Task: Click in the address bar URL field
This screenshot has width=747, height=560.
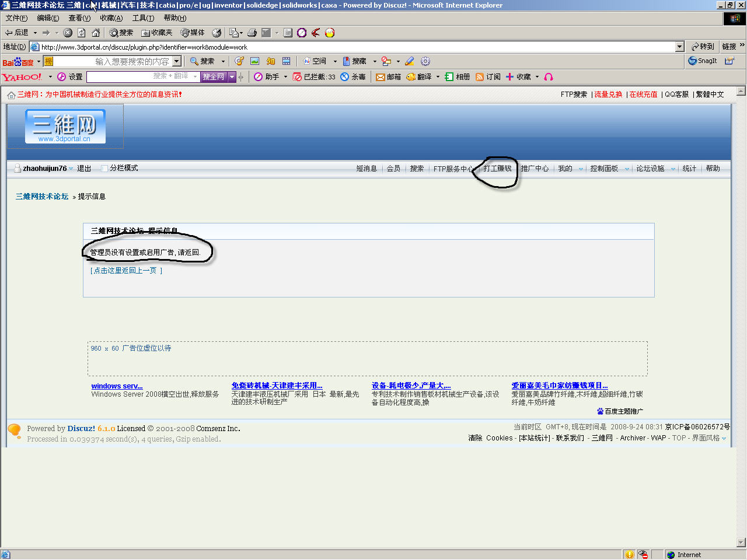Action: (x=357, y=47)
